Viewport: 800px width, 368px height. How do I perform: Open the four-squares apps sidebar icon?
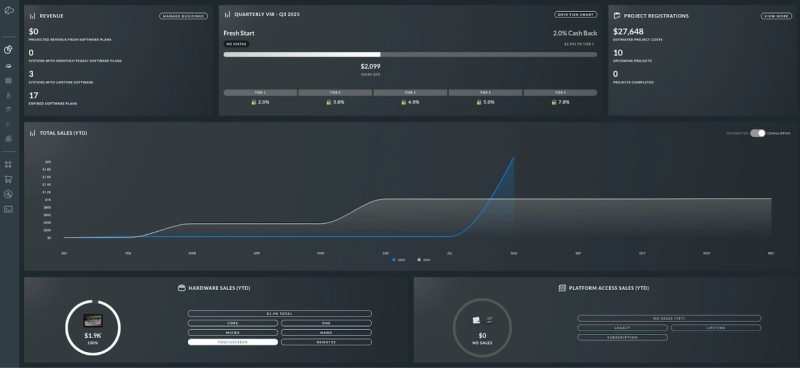point(8,165)
